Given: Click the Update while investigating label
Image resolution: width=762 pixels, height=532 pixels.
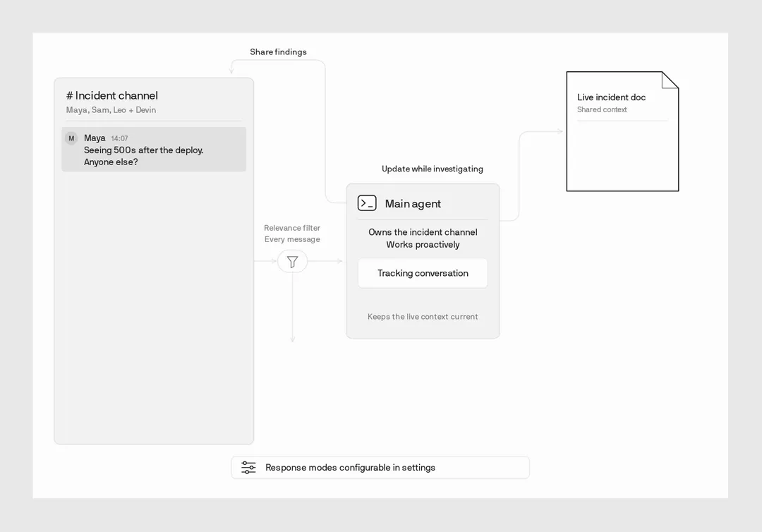Looking at the screenshot, I should 432,169.
